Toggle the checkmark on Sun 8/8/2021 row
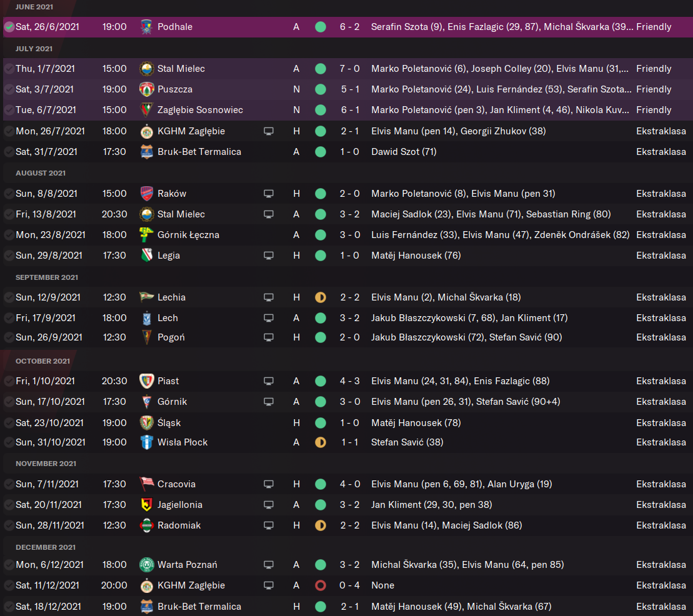 [x=9, y=194]
